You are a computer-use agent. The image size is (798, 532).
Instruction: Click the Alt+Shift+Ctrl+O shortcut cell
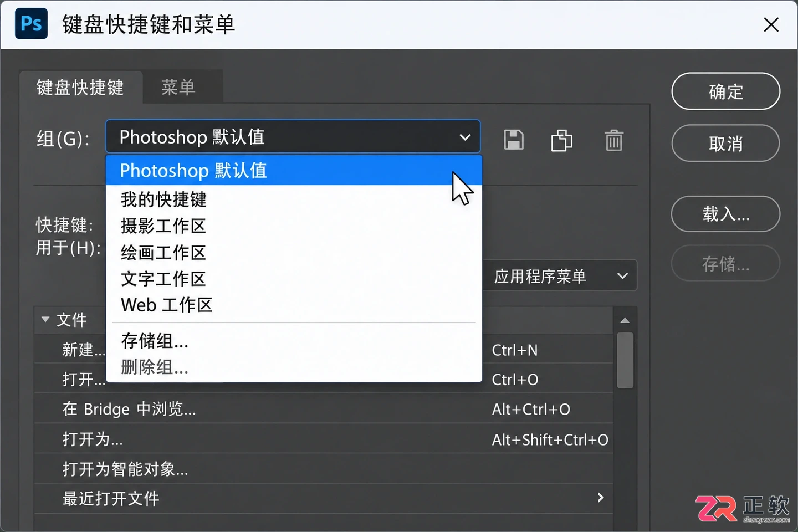pyautogui.click(x=550, y=439)
